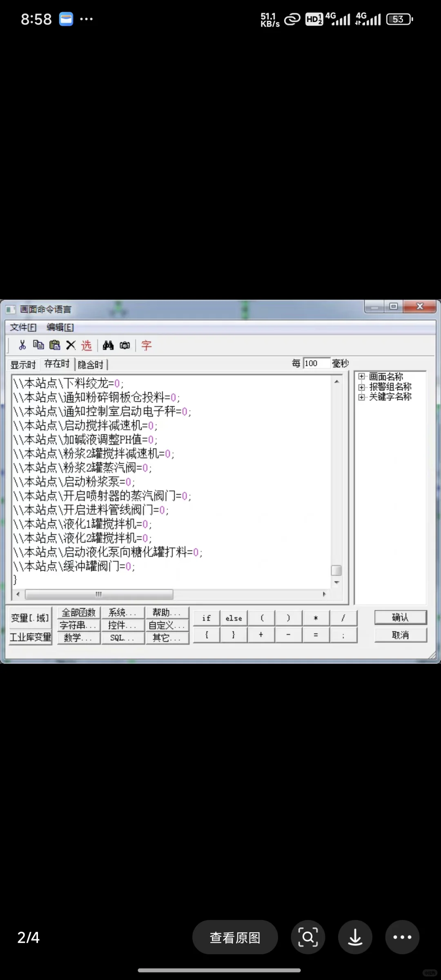Insert a semicolon

click(x=343, y=635)
